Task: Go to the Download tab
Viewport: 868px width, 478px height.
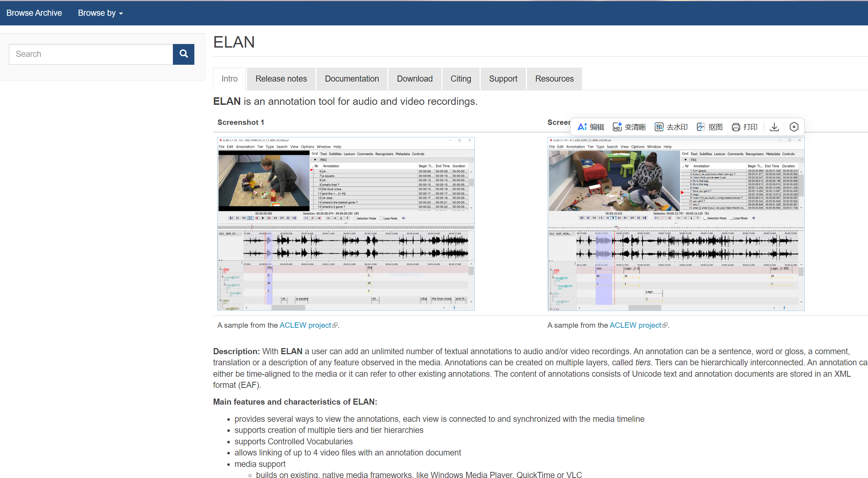Action: pos(415,79)
